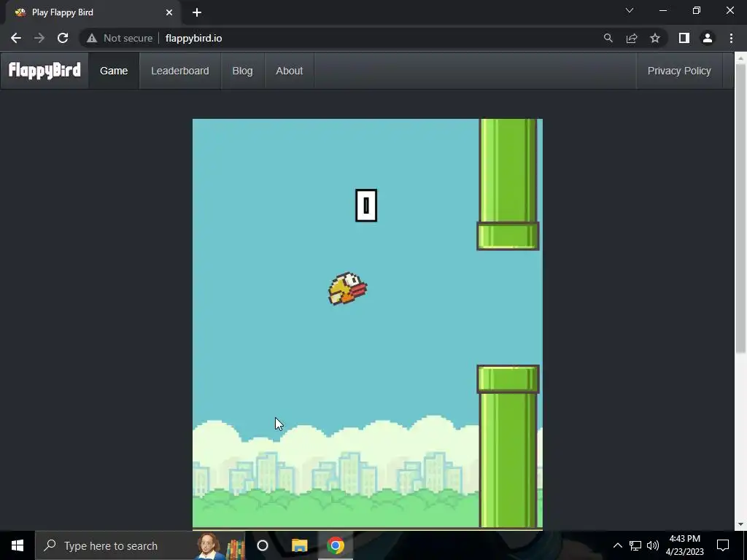Open Cortana circle icon on taskbar
Viewport: 747px width, 560px height.
(263, 545)
